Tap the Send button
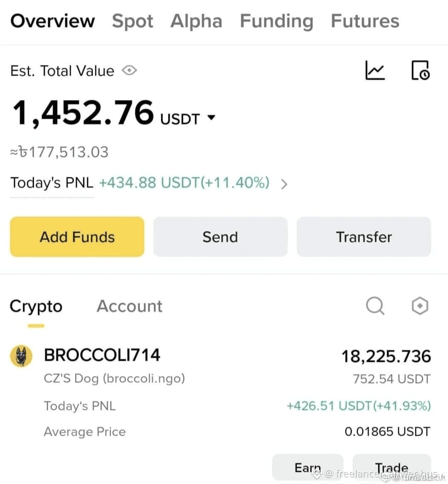448x484 pixels. click(x=220, y=237)
